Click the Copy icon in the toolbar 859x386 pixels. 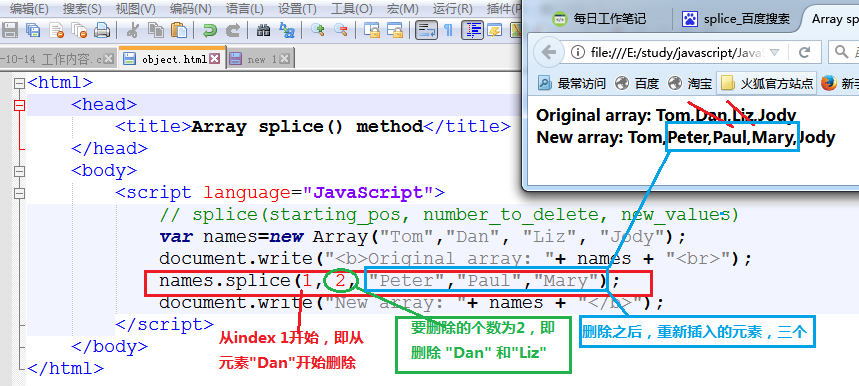tap(156, 30)
